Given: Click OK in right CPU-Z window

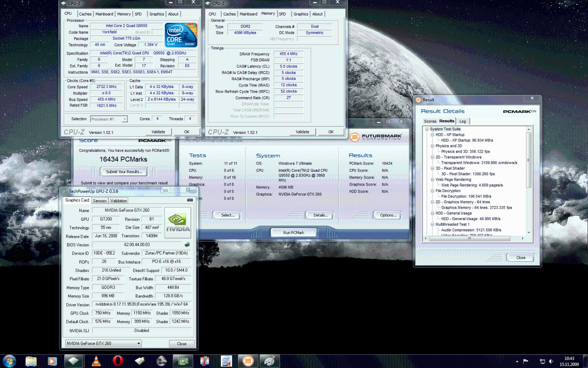Looking at the screenshot, I should [x=331, y=132].
